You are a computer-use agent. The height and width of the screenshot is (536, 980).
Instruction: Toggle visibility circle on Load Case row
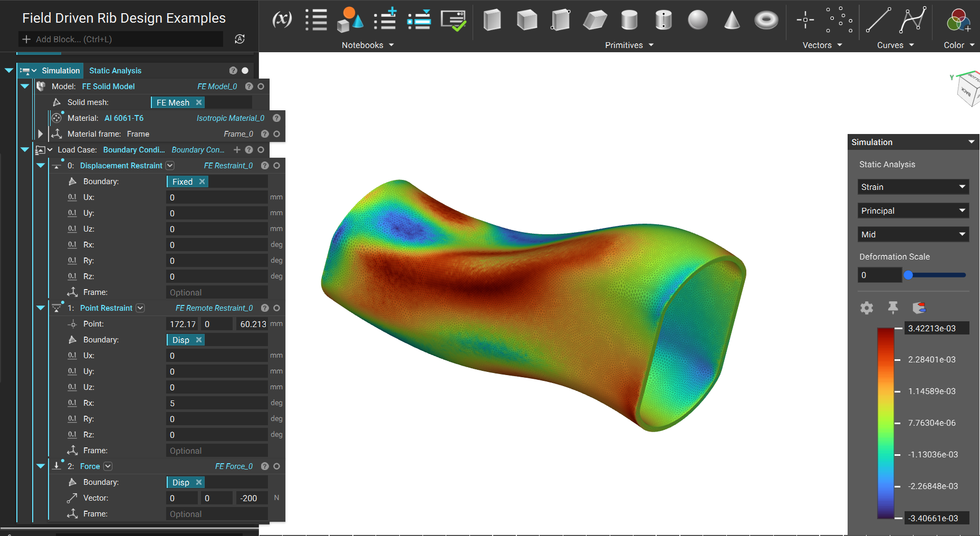pyautogui.click(x=261, y=150)
